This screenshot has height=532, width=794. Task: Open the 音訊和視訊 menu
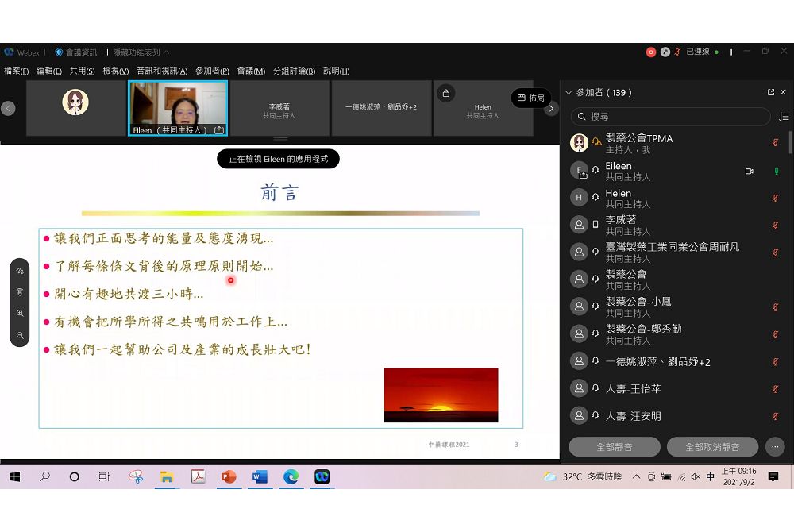pyautogui.click(x=162, y=71)
